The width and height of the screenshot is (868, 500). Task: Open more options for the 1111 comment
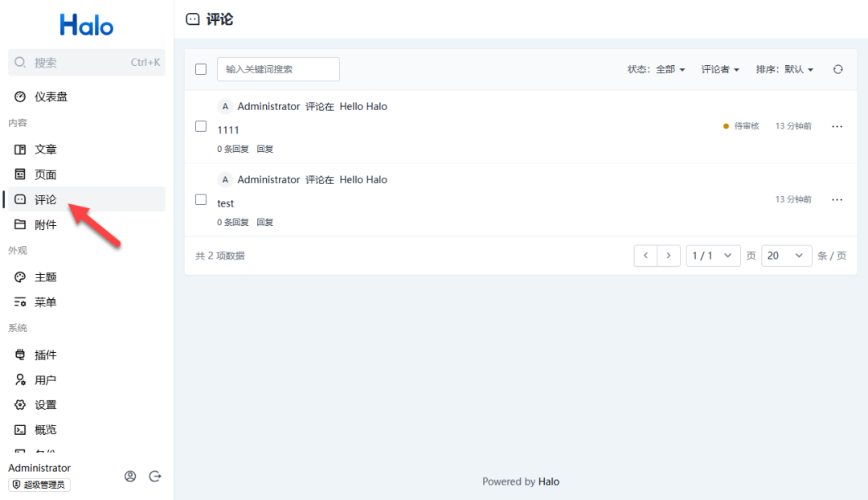click(837, 126)
